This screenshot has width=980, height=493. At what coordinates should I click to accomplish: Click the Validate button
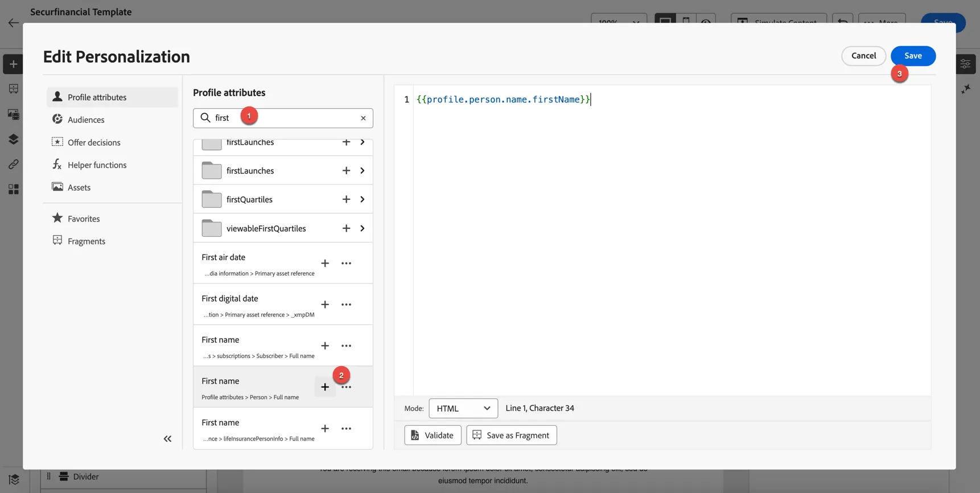point(433,435)
